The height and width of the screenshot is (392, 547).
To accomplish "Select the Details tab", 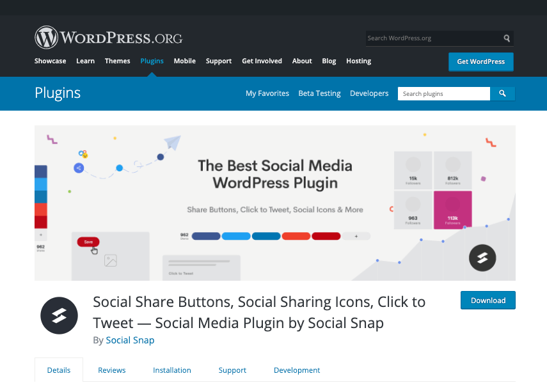I will [59, 370].
